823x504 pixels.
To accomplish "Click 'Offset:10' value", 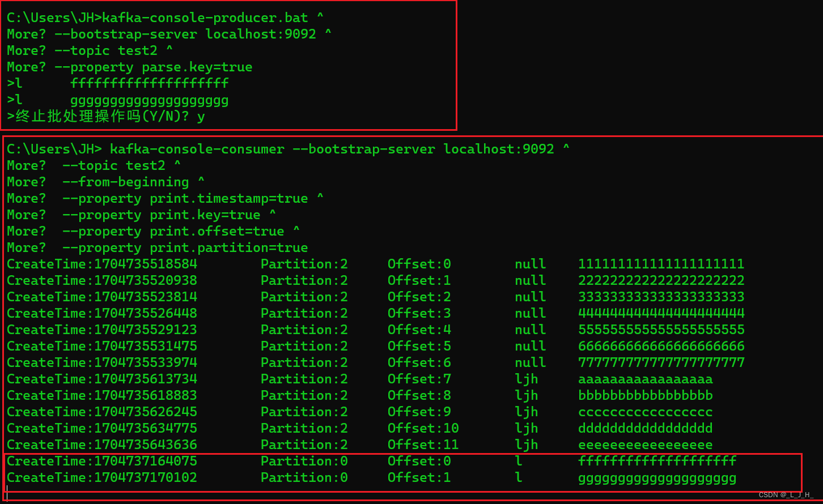I will click(x=423, y=428).
